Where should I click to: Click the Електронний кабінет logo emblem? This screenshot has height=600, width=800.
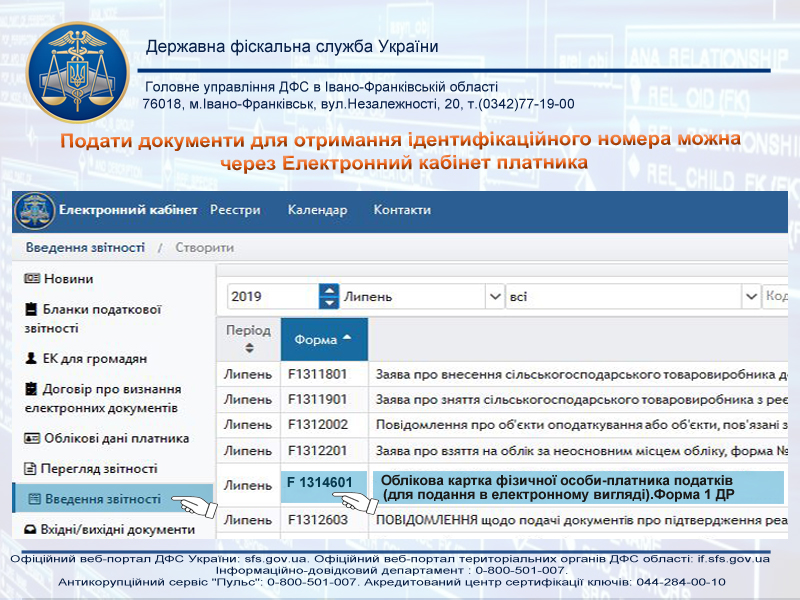coord(35,210)
